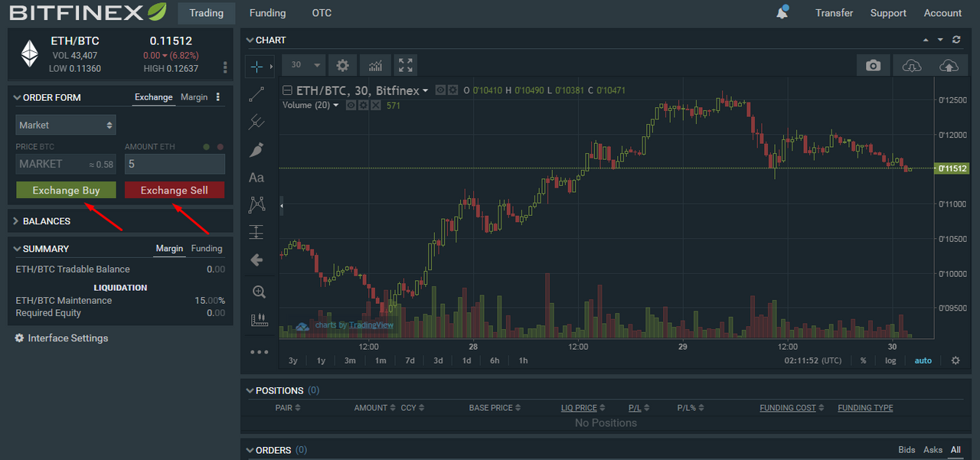Hide the Volume indicator with its eye toggle
980x460 pixels.
(350, 105)
